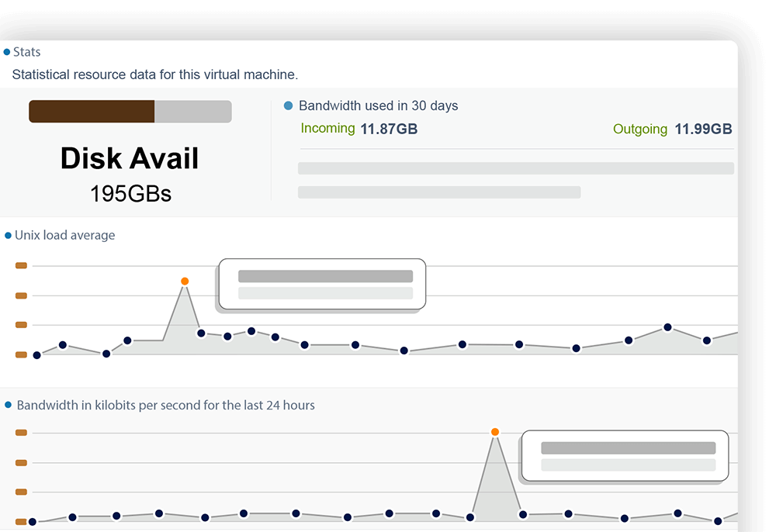Screen dimensions: 776x532
Task: Click the bullet icon next to Bandwidth used in 30 days
Action: click(x=289, y=105)
